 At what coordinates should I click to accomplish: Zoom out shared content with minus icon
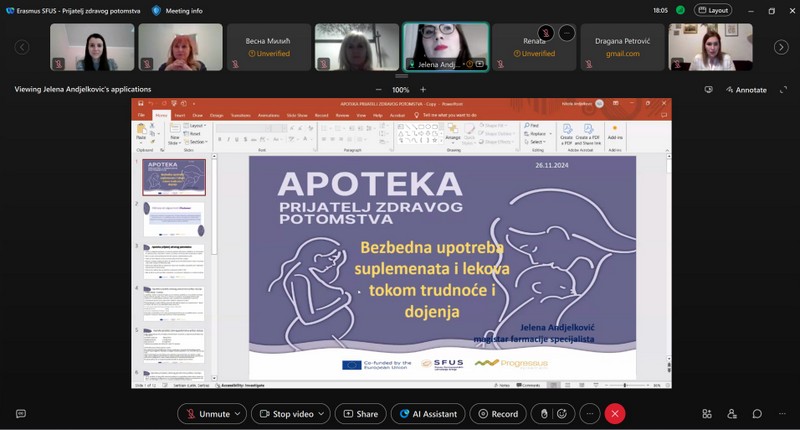[x=378, y=89]
